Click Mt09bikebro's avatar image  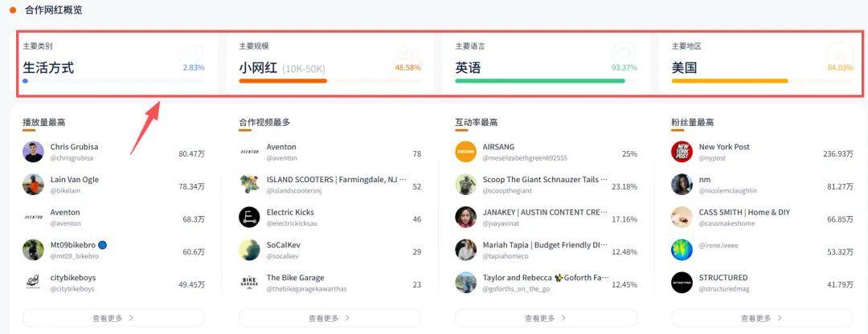33,250
